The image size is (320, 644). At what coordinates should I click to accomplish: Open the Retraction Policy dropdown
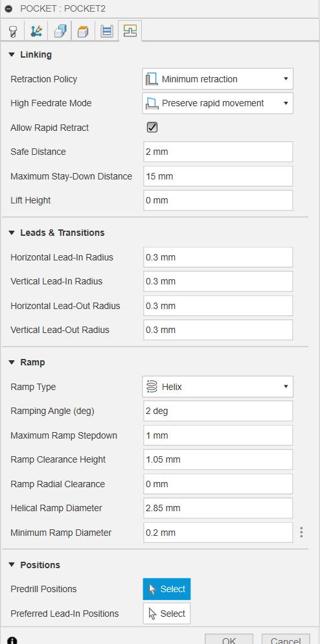(x=218, y=79)
